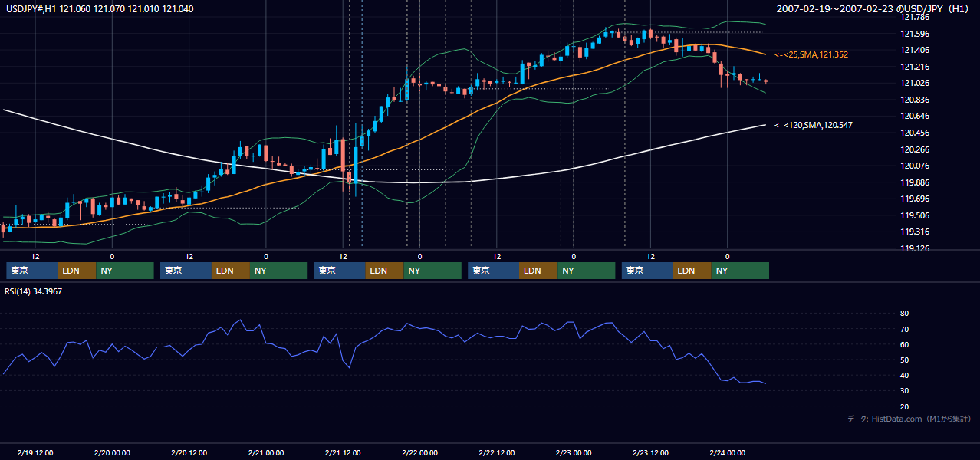Click the RSI(14) 34.3967 indicator label
The width and height of the screenshot is (980, 460).
[x=34, y=291]
